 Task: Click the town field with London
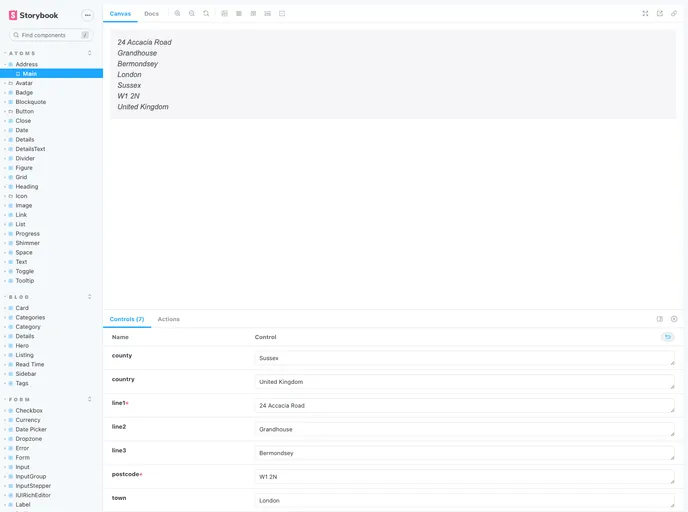click(x=464, y=500)
